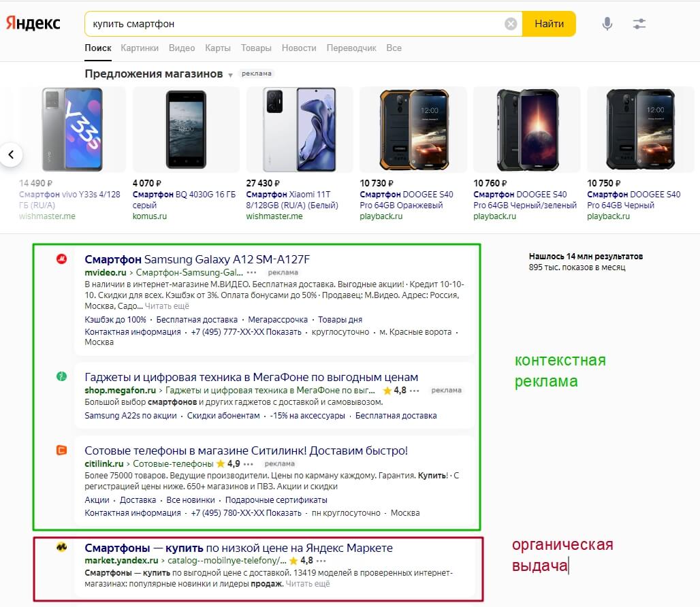700x607 pixels.
Task: Activate voice search microphone icon
Action: [x=607, y=24]
